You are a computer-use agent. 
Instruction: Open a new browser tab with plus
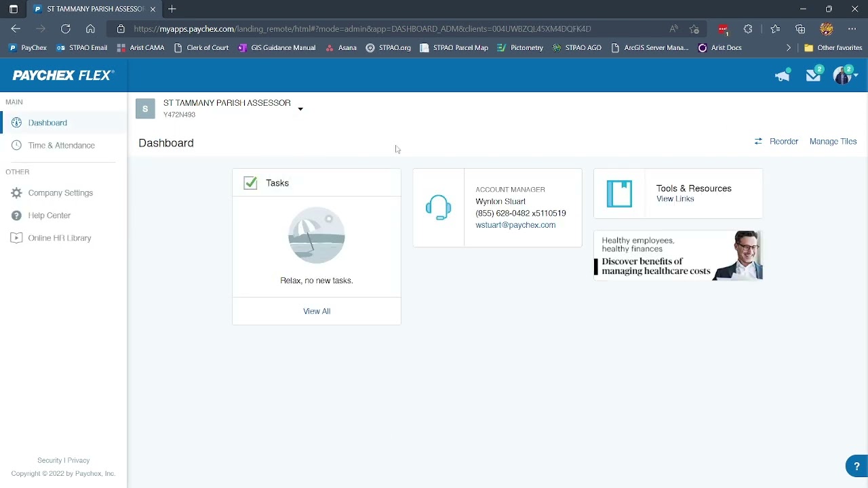[172, 9]
